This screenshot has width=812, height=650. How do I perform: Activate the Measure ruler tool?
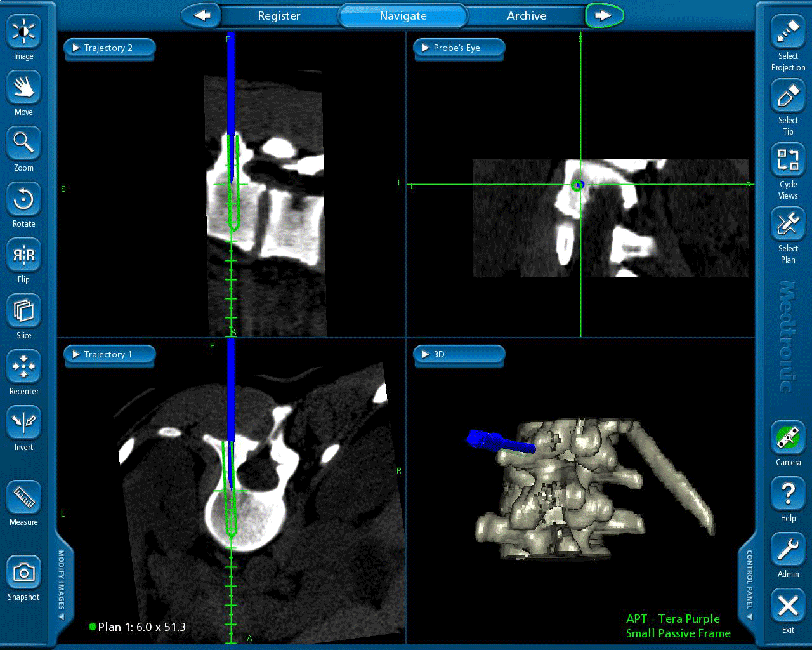(x=23, y=498)
